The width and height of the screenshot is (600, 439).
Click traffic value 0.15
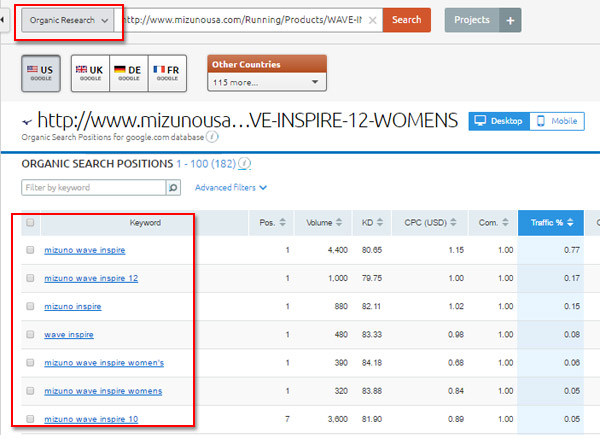pyautogui.click(x=572, y=306)
